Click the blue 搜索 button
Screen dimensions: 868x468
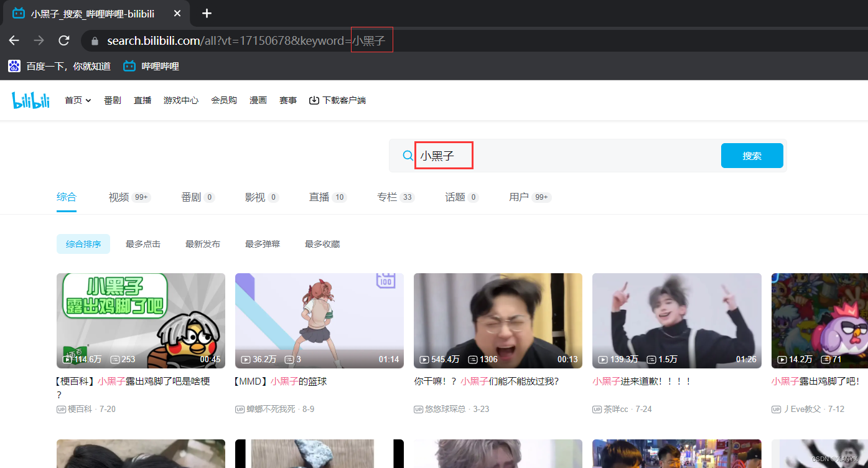pyautogui.click(x=752, y=156)
